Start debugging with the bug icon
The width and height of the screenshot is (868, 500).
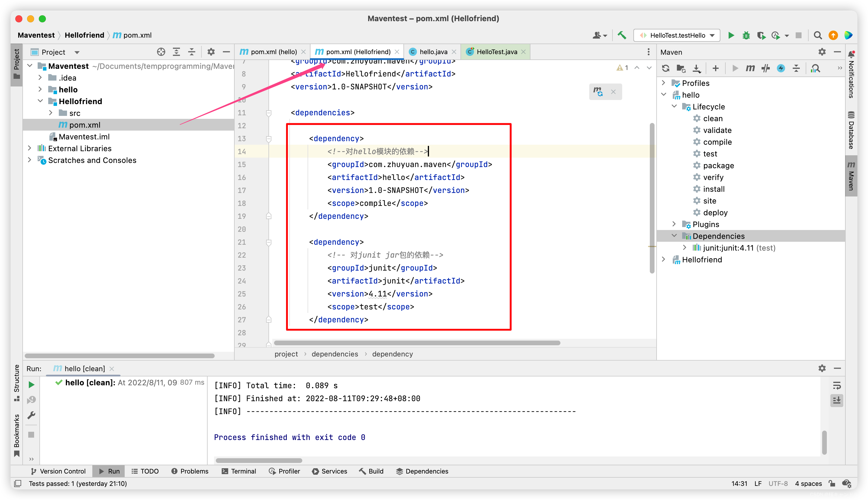click(x=746, y=35)
